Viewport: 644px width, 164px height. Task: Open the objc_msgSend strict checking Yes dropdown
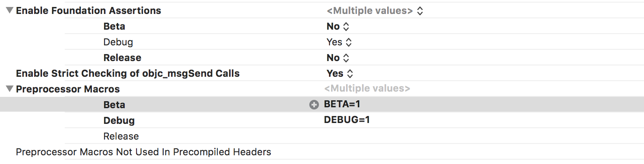(339, 74)
